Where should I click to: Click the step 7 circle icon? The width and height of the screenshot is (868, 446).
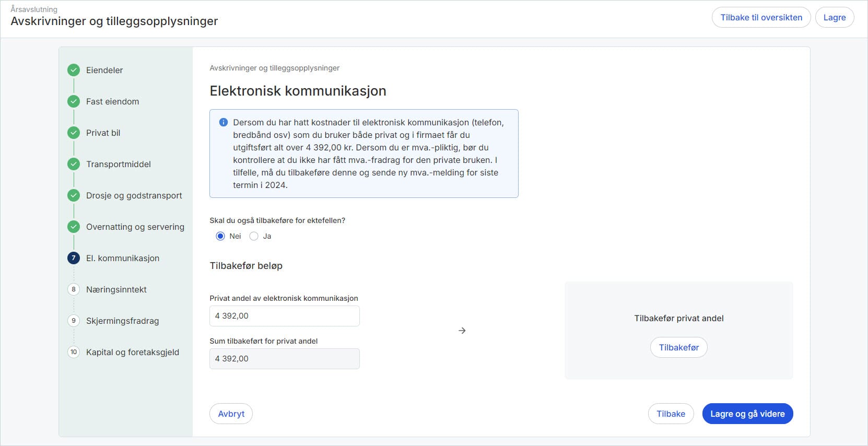[x=74, y=258]
